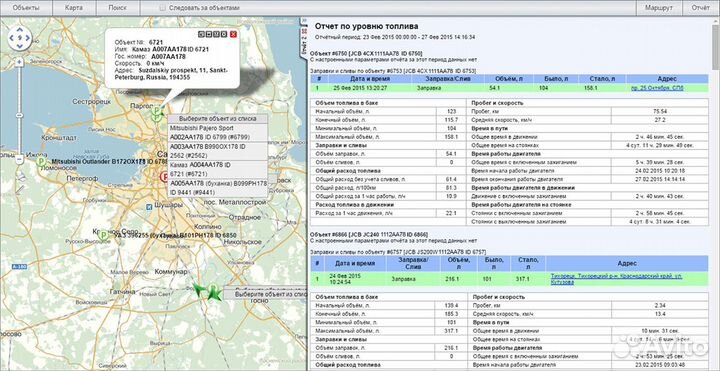
Task: Click green P marker near Красное Село
Action: pos(103,235)
